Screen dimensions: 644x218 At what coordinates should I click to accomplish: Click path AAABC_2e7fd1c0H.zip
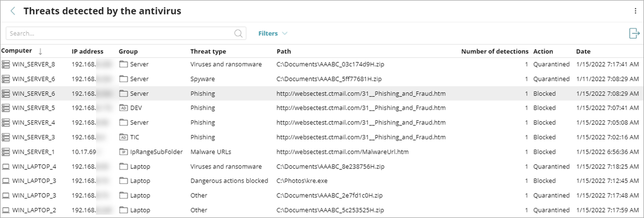330,196
